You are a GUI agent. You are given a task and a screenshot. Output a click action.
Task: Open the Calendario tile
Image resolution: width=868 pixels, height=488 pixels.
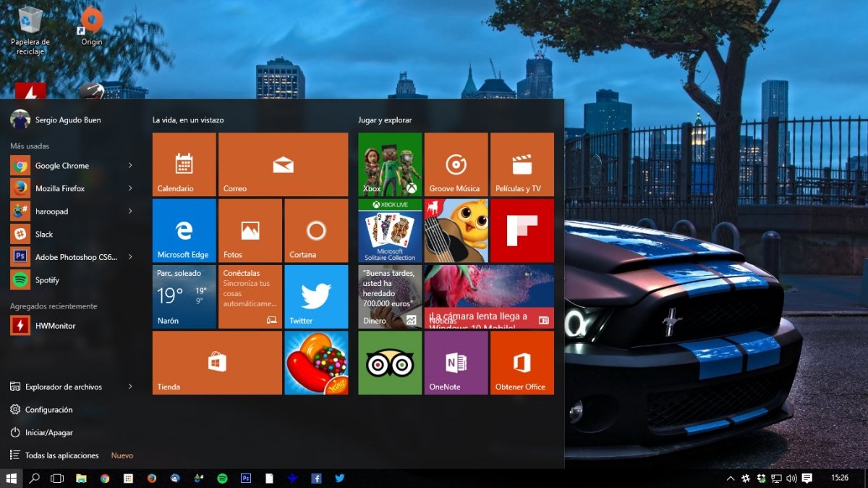[184, 164]
